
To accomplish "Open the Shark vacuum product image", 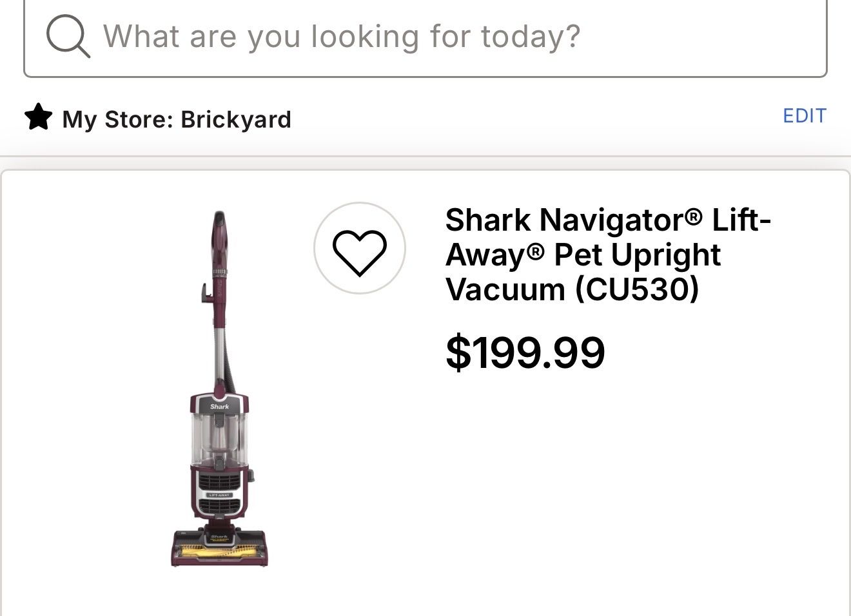I will (x=219, y=389).
